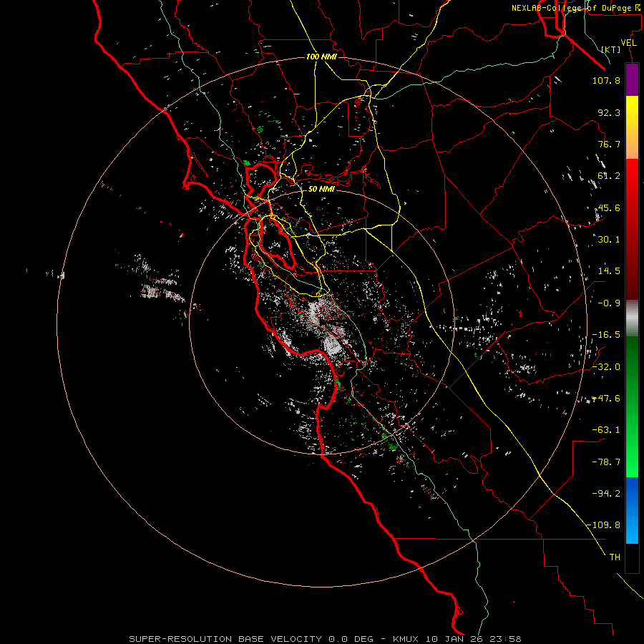
Task: Click the 92.3 velocity scale value
Action: click(x=609, y=112)
